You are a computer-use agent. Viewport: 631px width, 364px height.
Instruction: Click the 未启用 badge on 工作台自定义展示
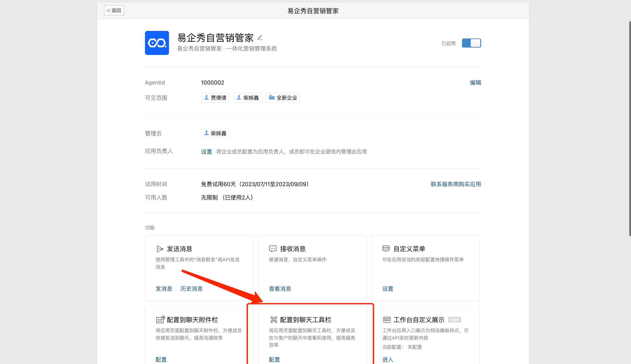[x=454, y=320]
